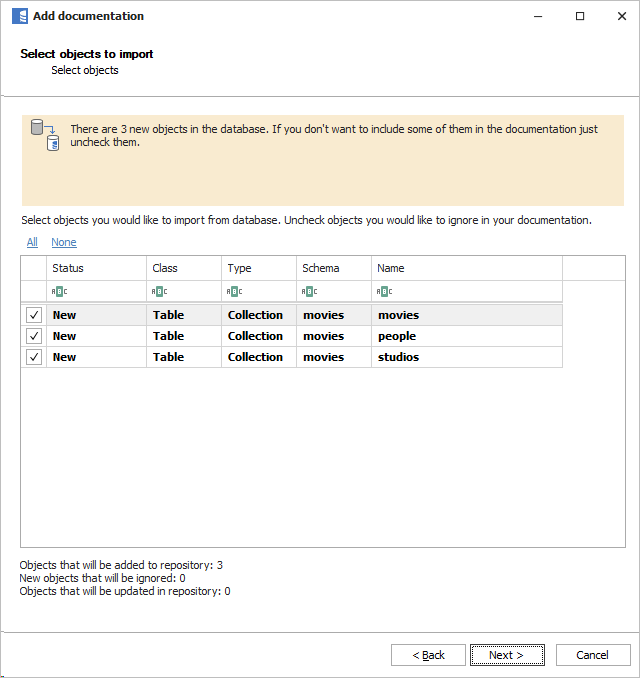Maximize the Add documentation window
The height and width of the screenshot is (678, 640).
click(580, 16)
